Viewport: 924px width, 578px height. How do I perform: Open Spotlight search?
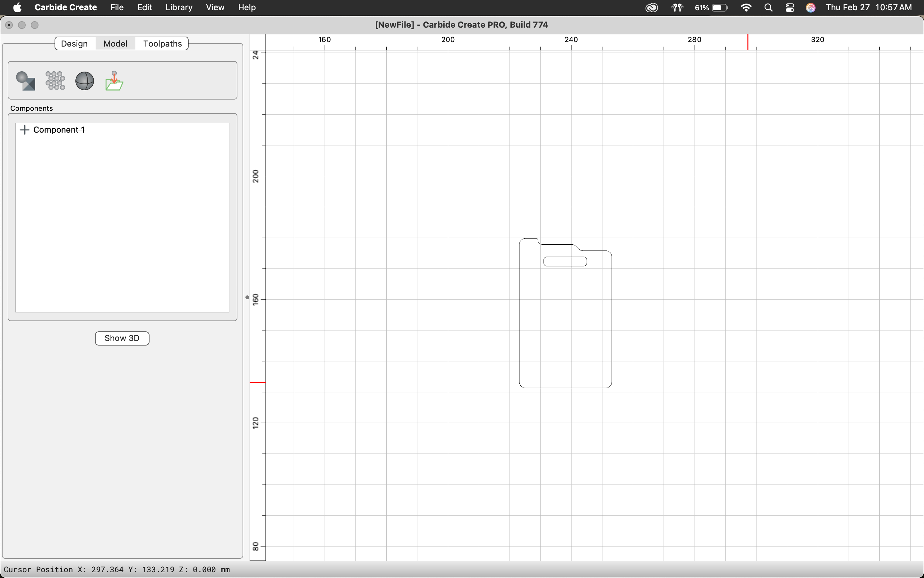[x=769, y=8]
